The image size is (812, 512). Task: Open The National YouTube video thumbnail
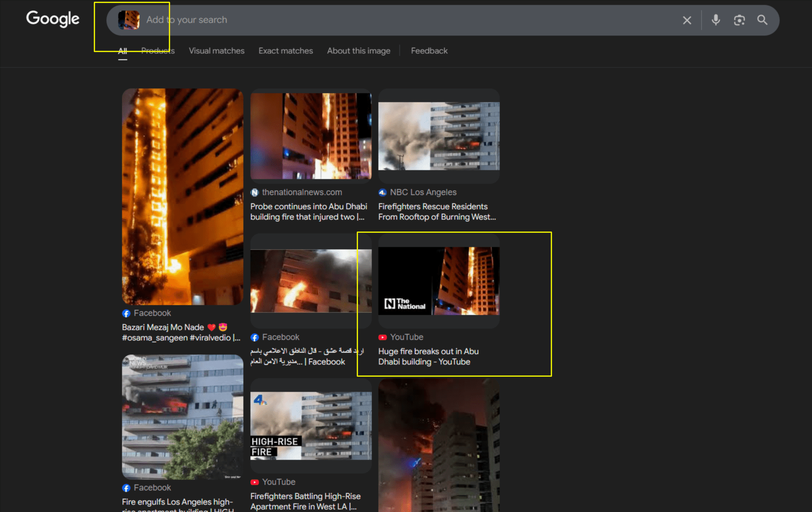point(439,281)
